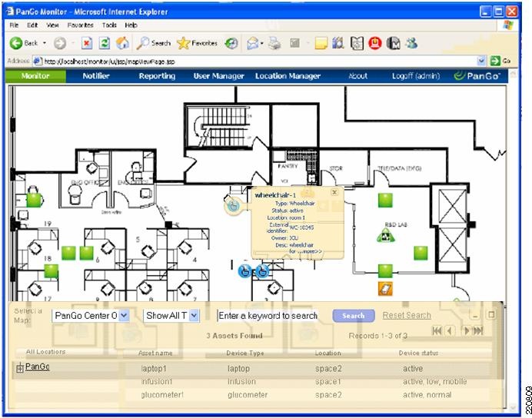Click the yellow note toolbar icon

coord(321,43)
